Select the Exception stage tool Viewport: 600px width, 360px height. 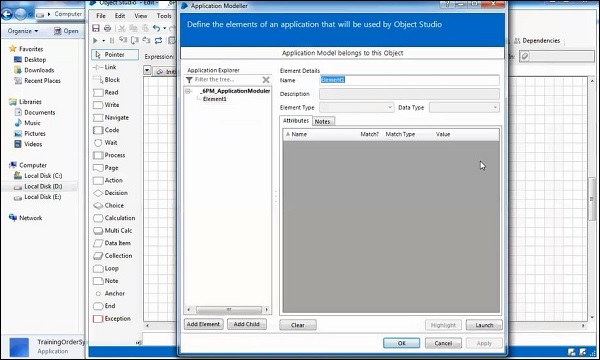[x=112, y=319]
